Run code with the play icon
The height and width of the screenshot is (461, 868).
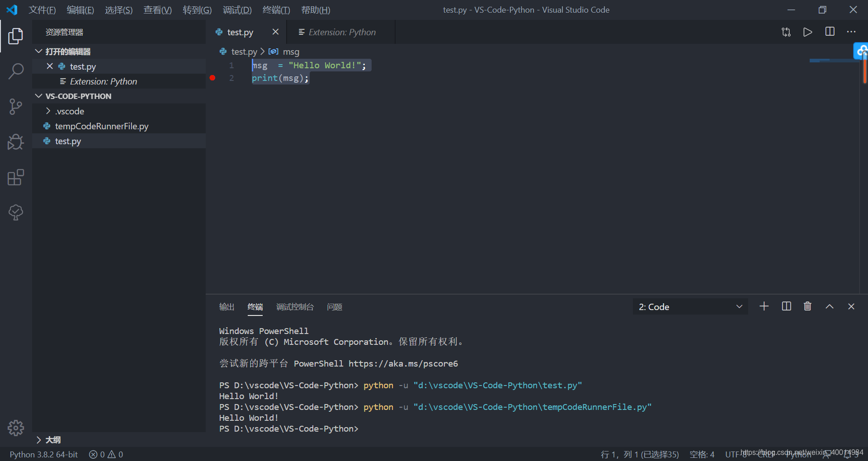(x=808, y=32)
